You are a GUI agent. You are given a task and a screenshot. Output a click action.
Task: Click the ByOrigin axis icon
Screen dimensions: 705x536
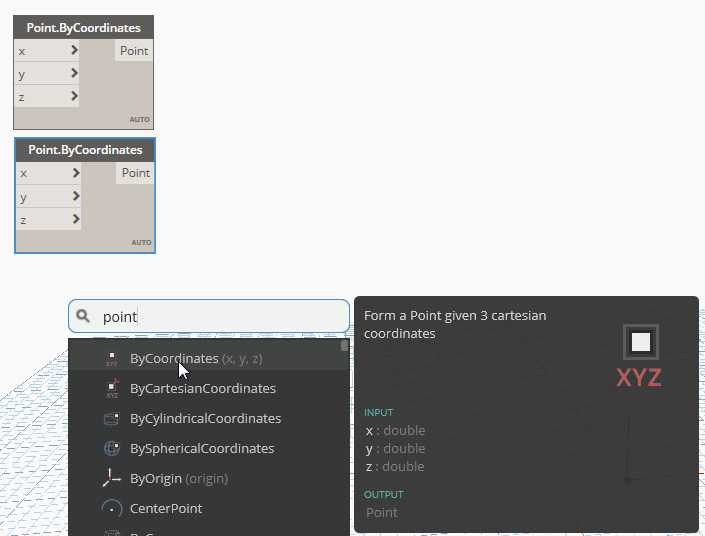click(x=111, y=478)
